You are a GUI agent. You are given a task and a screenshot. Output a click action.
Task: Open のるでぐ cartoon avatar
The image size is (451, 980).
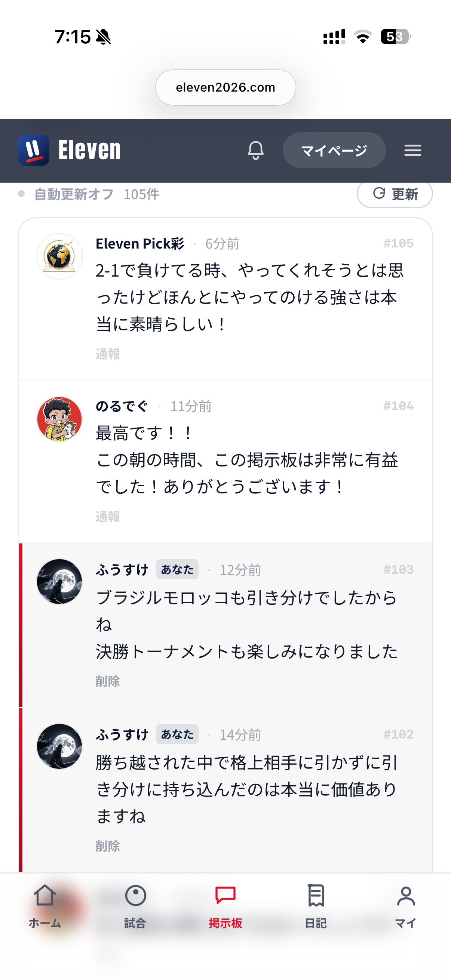(59, 419)
